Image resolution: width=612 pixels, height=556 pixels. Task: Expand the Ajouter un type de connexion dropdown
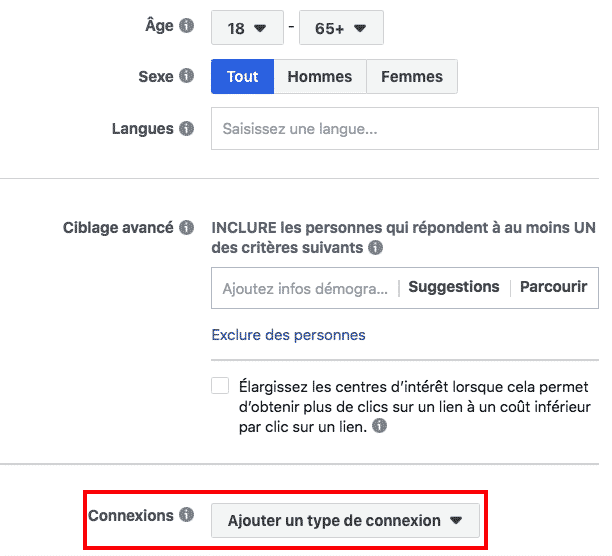345,521
